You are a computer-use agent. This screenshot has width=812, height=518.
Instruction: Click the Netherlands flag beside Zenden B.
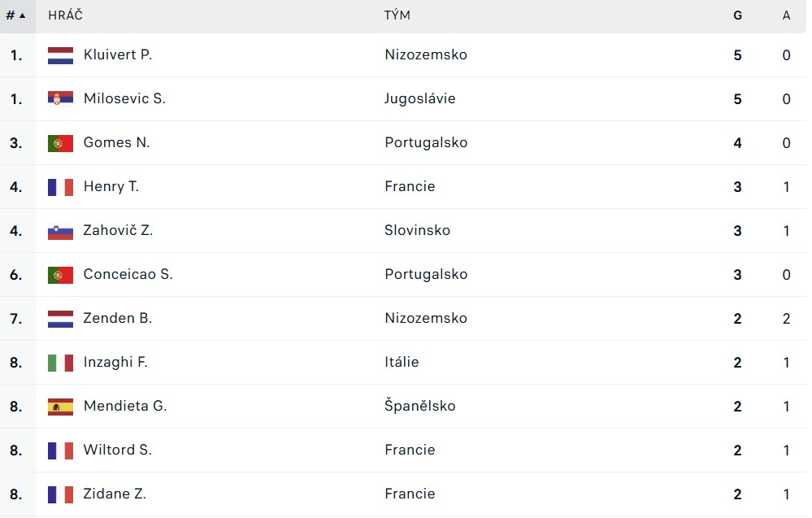60,319
